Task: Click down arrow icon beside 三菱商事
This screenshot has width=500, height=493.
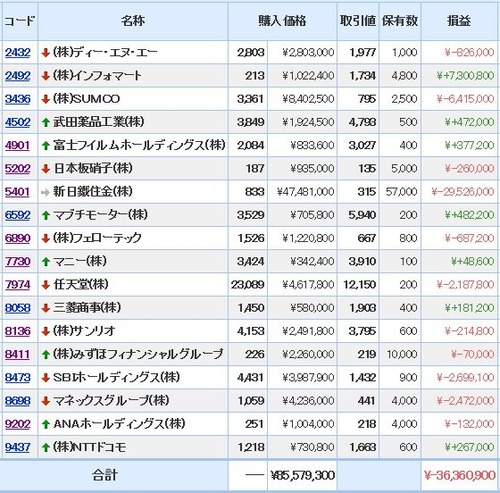Action: 46,308
